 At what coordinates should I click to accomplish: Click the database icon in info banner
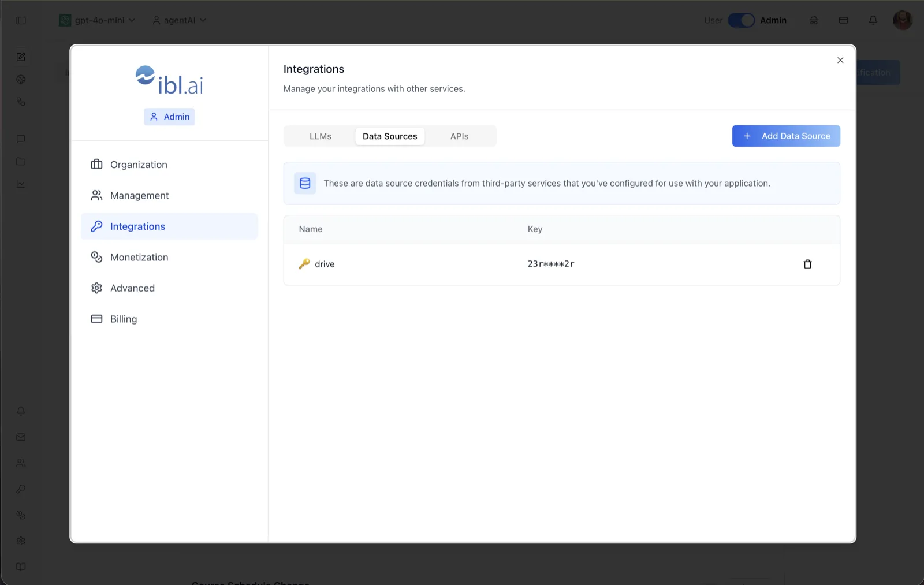coord(305,183)
